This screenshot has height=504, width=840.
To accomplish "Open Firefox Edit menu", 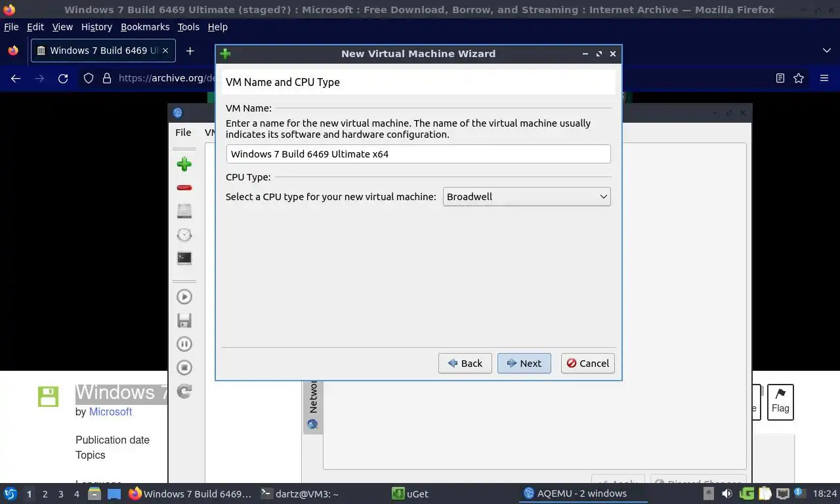I will coord(35,27).
